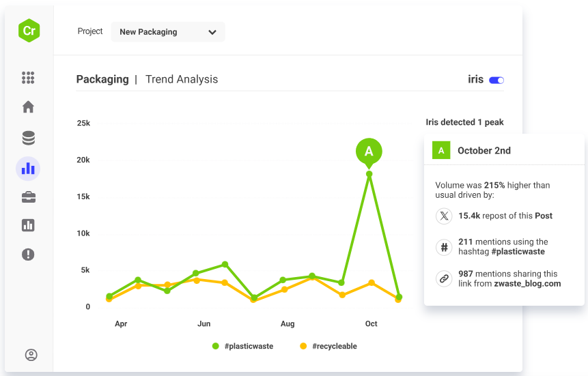Viewport: 588px width, 376px height.
Task: Select the Trend Analysis tab label
Action: pyautogui.click(x=182, y=79)
